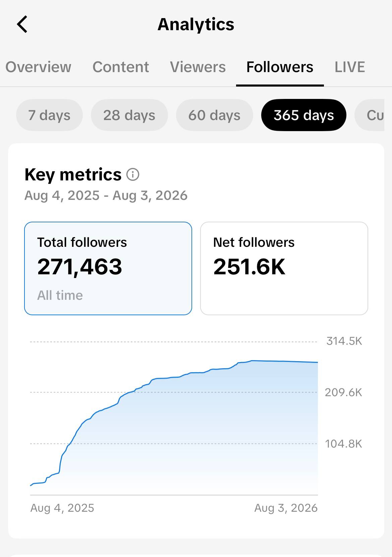Image resolution: width=392 pixels, height=557 pixels.
Task: Select the 28 days range
Action: point(129,115)
